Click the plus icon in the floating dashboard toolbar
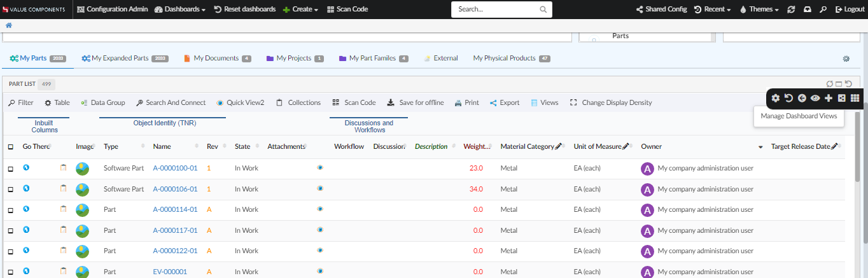 [828, 98]
